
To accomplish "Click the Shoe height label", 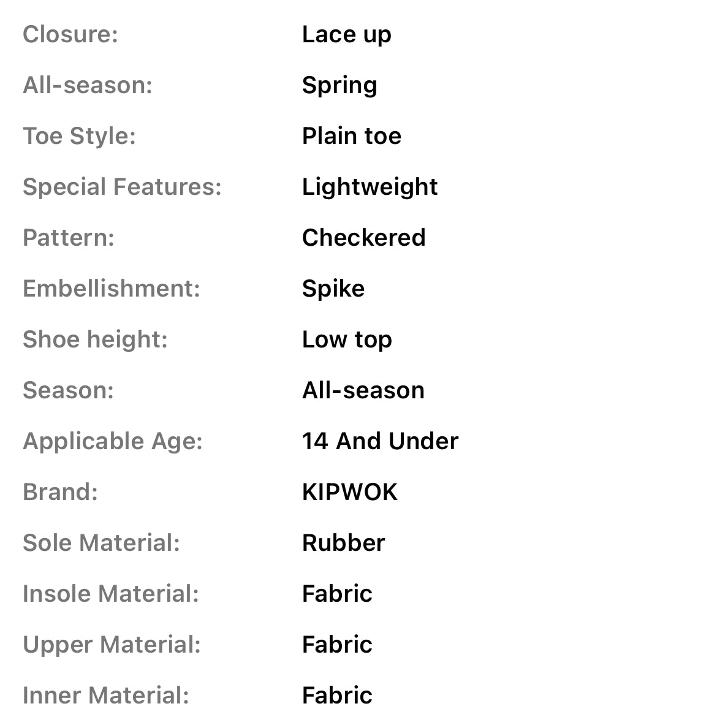I will tap(95, 339).
